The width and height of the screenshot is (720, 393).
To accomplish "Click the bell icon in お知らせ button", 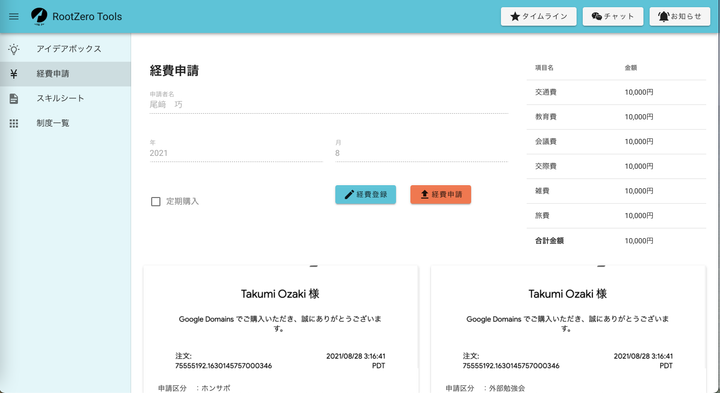I will coord(664,17).
